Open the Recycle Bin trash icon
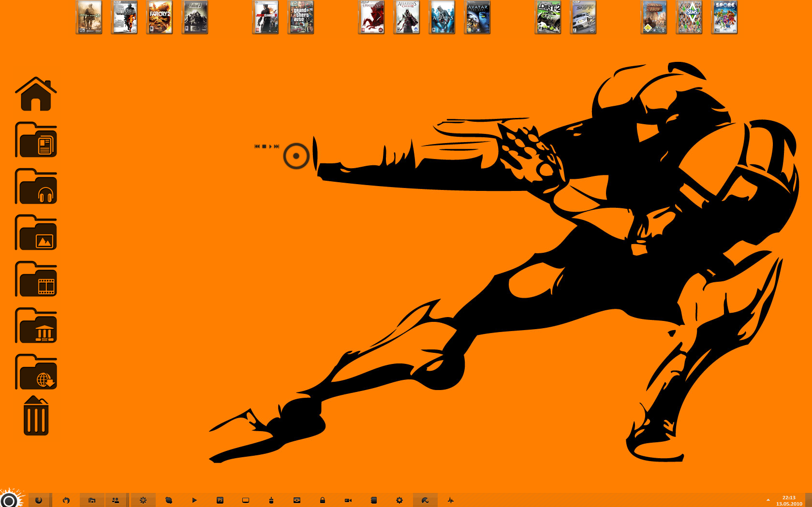 tap(36, 416)
